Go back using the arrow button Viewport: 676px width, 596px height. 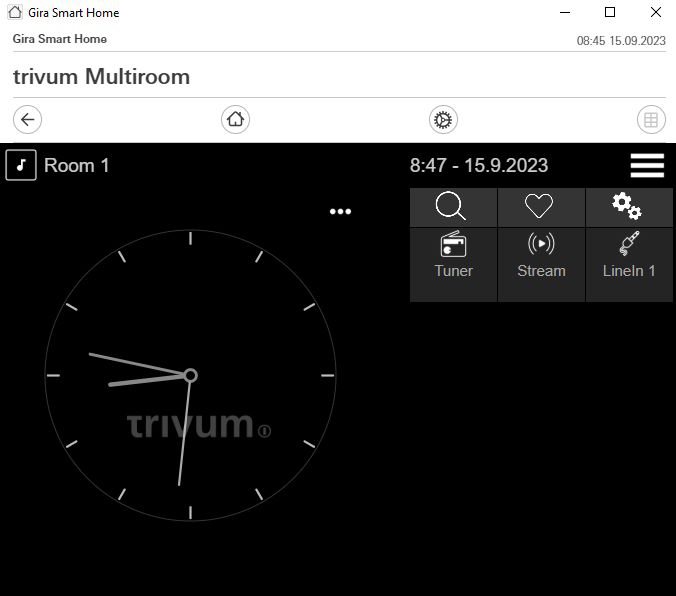coord(28,119)
